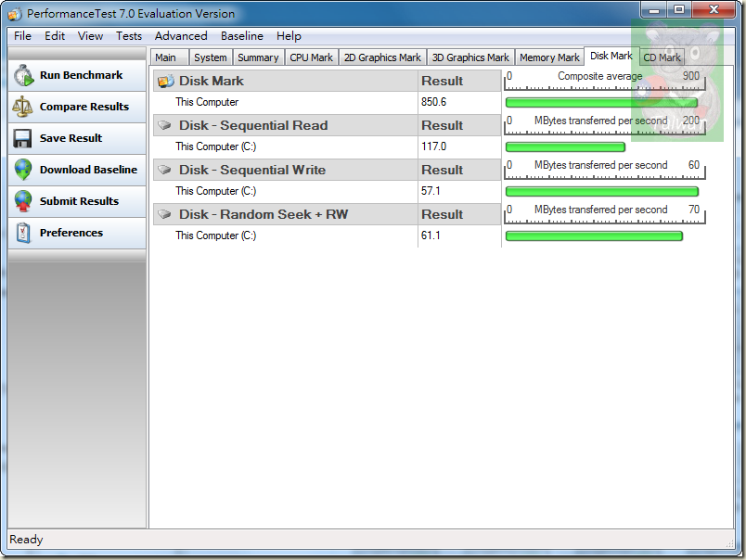The image size is (746, 560).
Task: Open the Tests menu
Action: pos(129,36)
